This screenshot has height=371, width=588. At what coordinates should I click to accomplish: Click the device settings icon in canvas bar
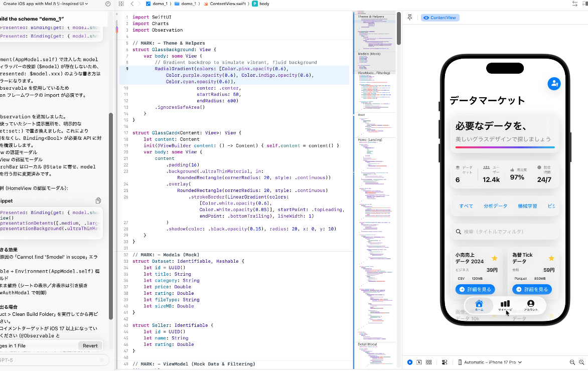point(445,362)
